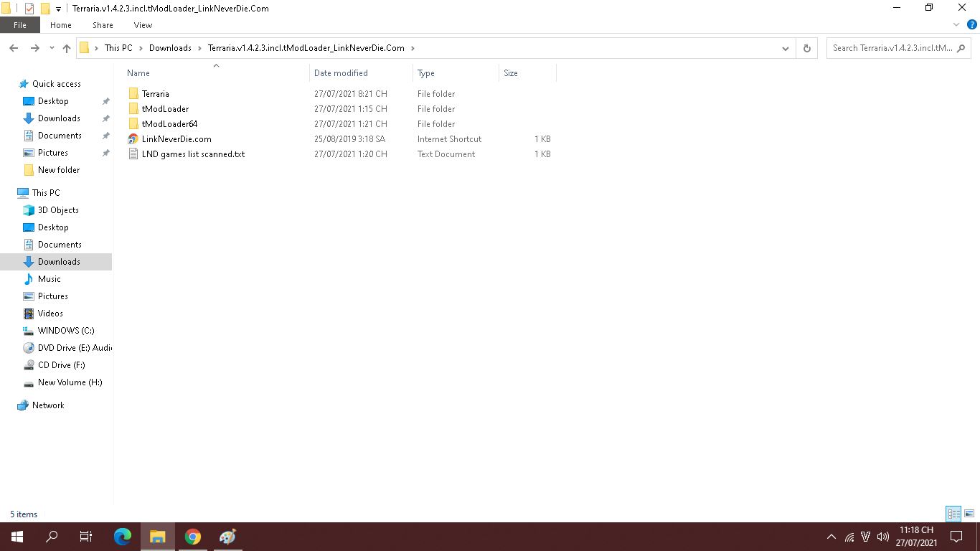Viewport: 980px width, 551px height.
Task: Open the address bar history dropdown
Action: [786, 48]
